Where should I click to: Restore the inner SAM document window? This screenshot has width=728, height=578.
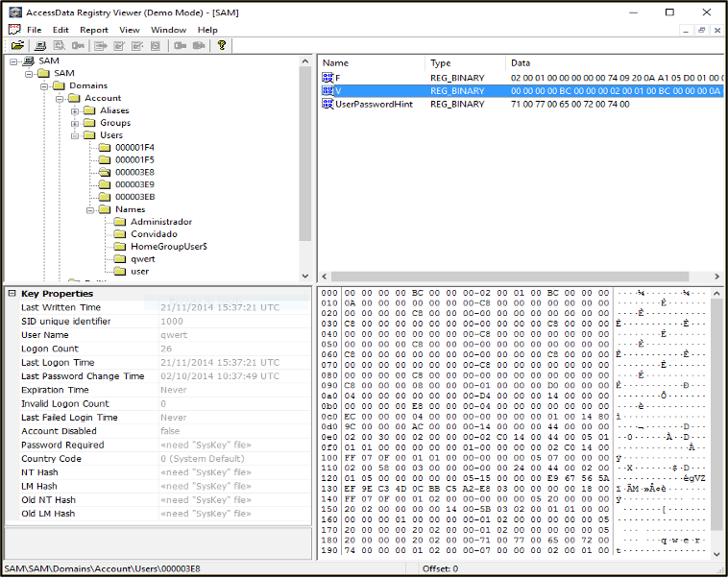pos(701,30)
